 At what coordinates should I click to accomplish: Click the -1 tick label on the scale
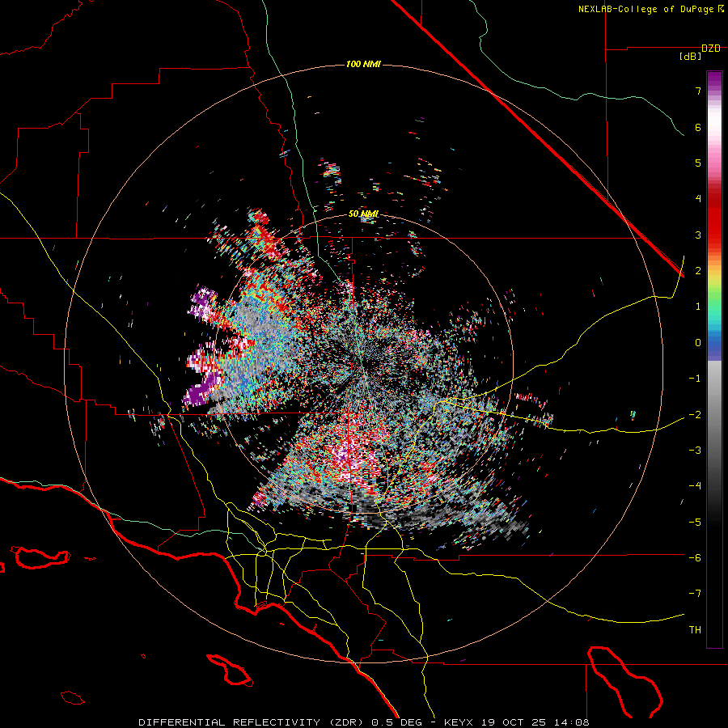tap(695, 379)
